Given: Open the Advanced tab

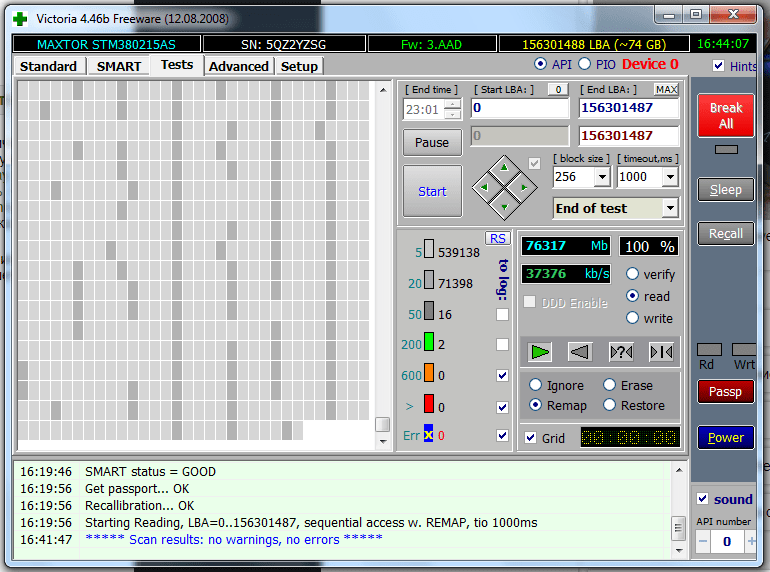Looking at the screenshot, I should tap(239, 66).
